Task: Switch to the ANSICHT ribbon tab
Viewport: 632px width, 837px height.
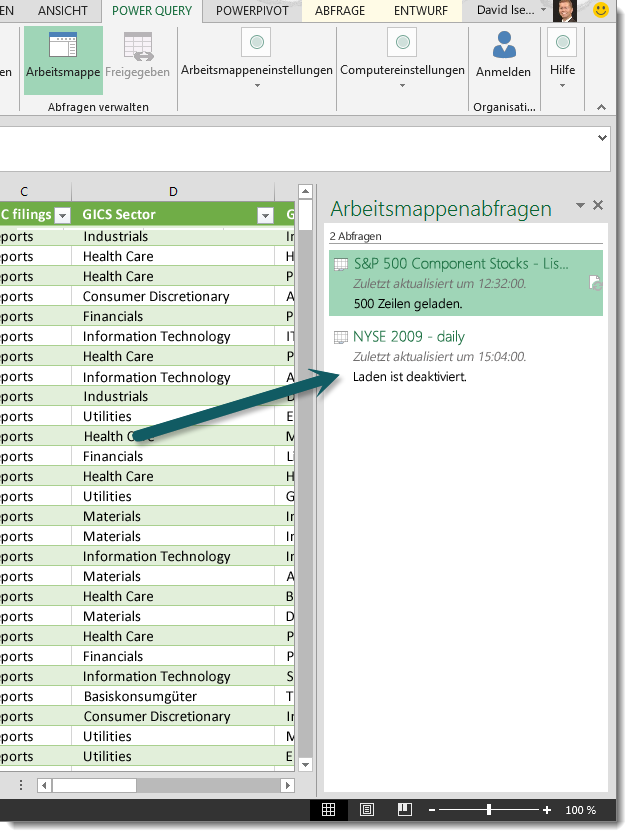Action: tap(62, 11)
